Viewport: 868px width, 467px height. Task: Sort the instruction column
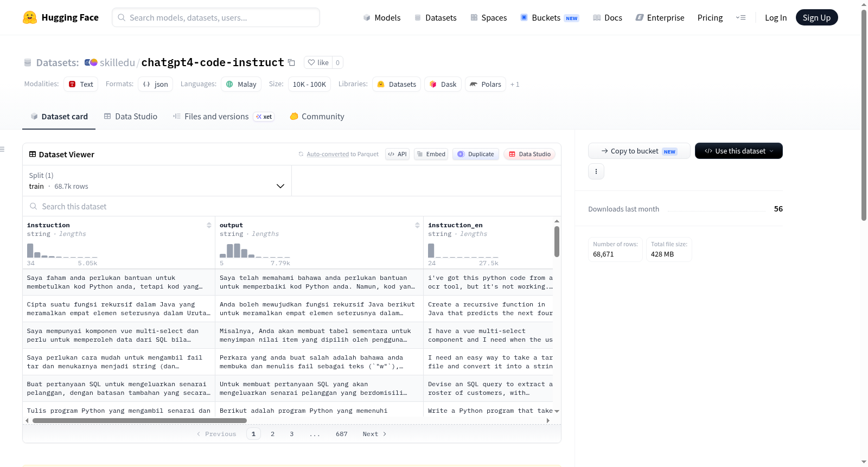click(209, 225)
